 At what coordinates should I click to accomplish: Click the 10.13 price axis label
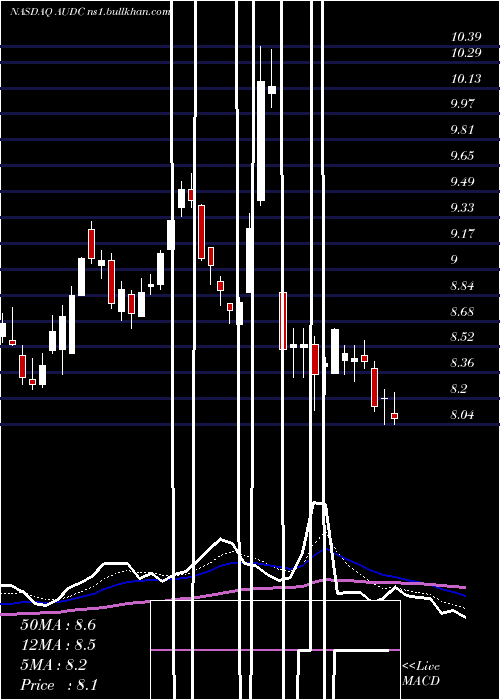pos(466,79)
